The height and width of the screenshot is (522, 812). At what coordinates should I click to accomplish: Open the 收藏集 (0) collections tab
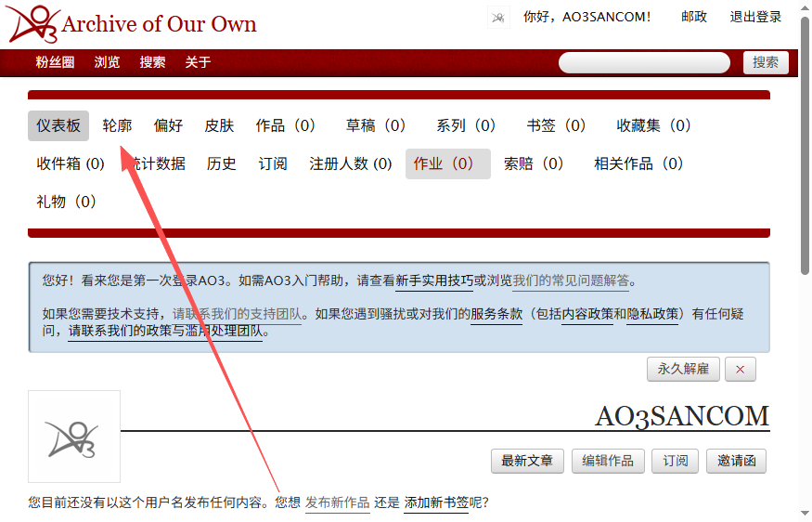653,125
